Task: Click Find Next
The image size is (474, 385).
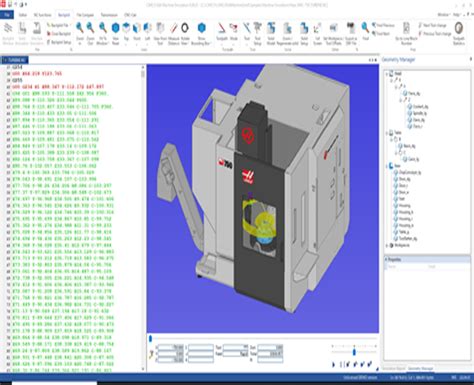Action: click(x=381, y=34)
